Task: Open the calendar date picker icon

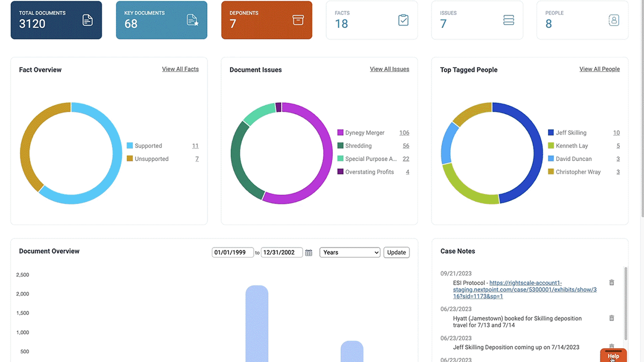Action: pyautogui.click(x=309, y=253)
